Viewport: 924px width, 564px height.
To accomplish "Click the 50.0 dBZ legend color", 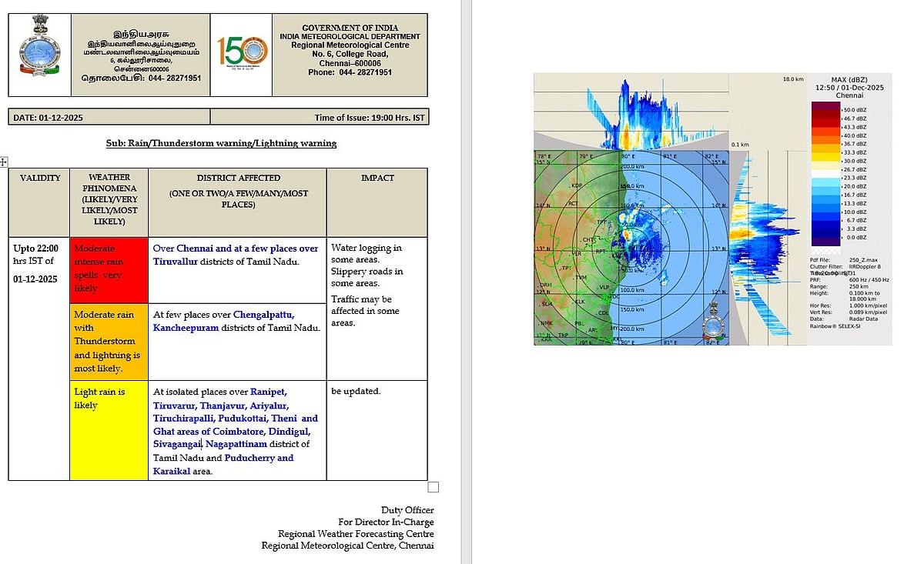I will point(825,110).
